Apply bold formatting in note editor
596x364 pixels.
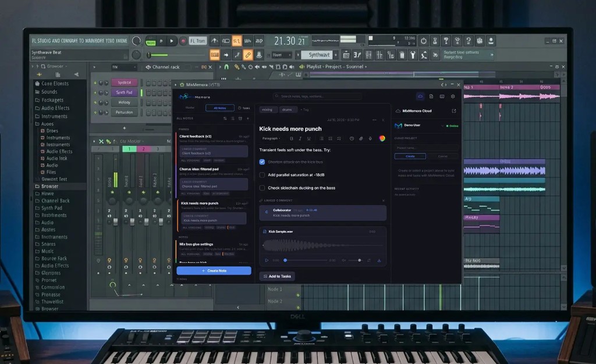point(292,138)
